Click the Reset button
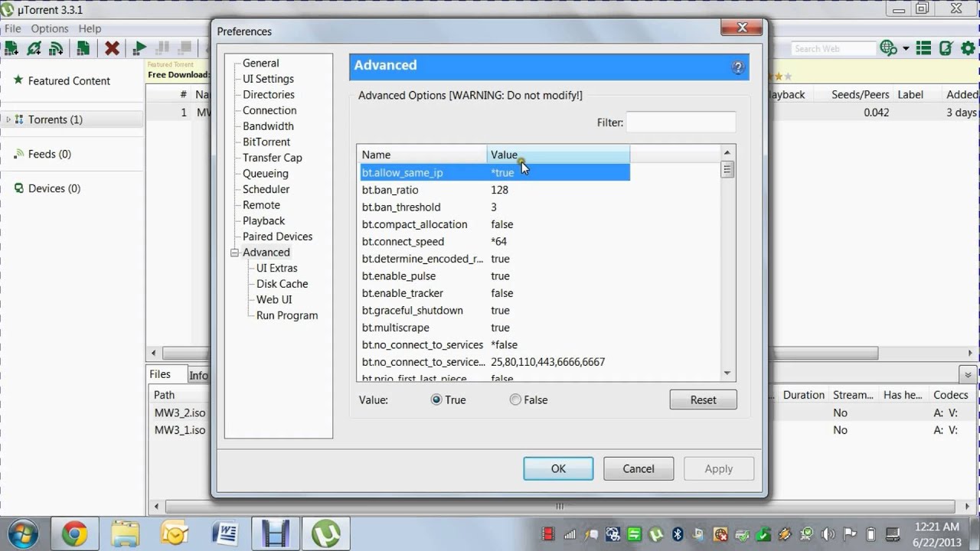Viewport: 980px width, 551px height. point(703,399)
